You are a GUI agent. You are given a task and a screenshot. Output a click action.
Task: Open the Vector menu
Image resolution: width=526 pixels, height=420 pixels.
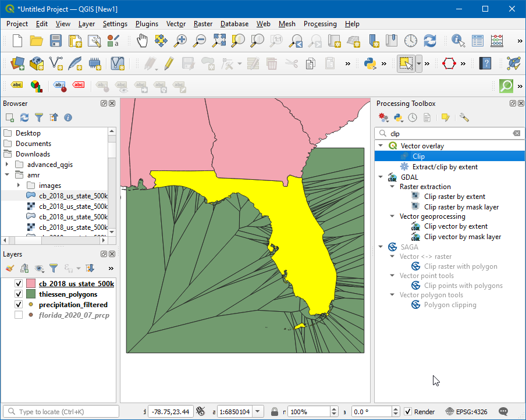click(x=176, y=24)
